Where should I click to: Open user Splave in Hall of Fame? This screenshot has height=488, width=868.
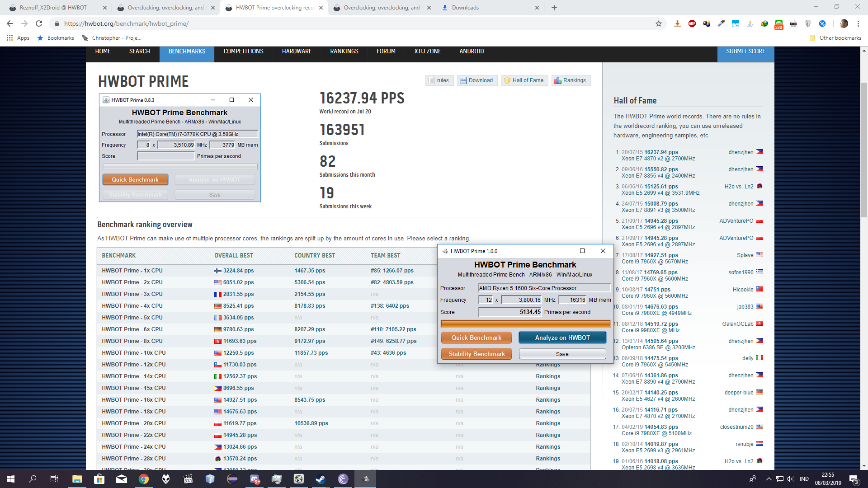[x=745, y=255]
